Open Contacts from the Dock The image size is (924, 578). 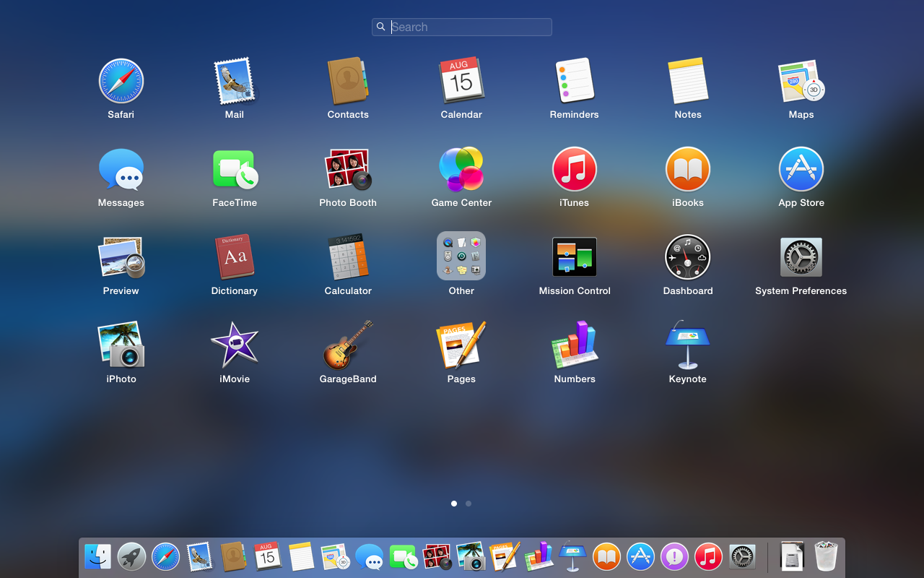tap(233, 557)
